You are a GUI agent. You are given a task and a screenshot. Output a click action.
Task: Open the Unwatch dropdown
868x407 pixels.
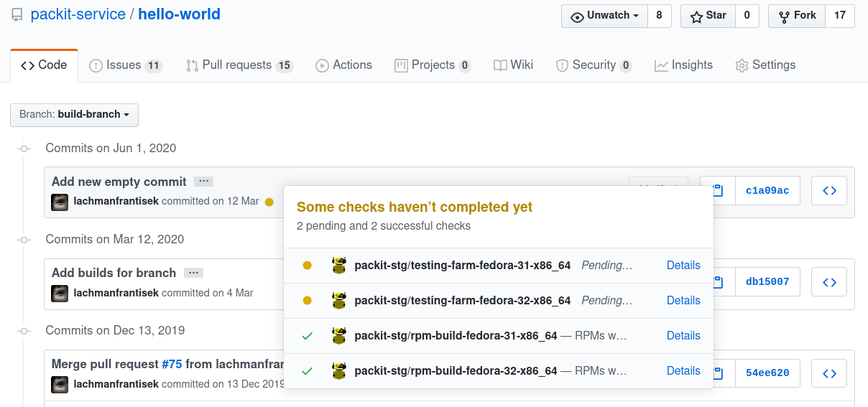pyautogui.click(x=604, y=16)
